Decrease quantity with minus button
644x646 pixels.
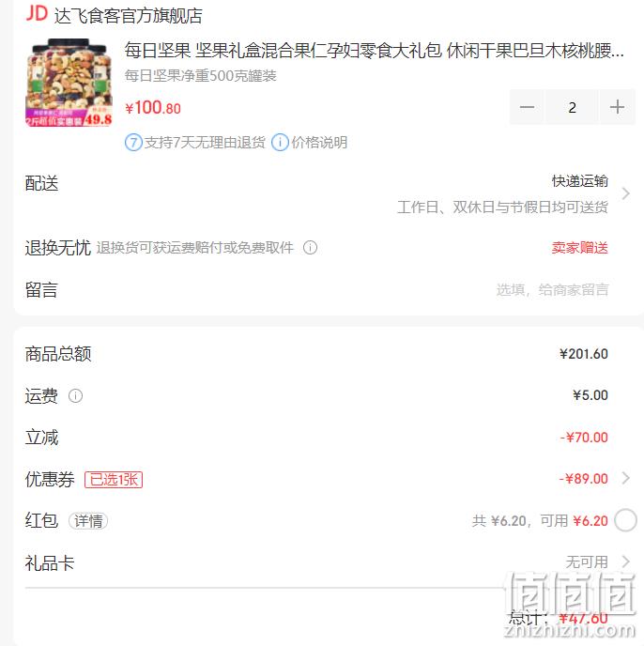click(527, 107)
